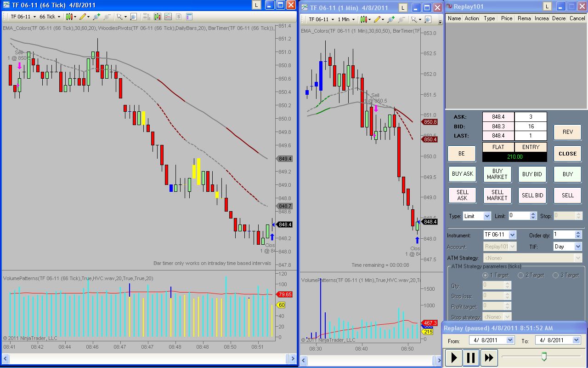Click the add data series plug icon in 66 Tick chart

click(96, 17)
